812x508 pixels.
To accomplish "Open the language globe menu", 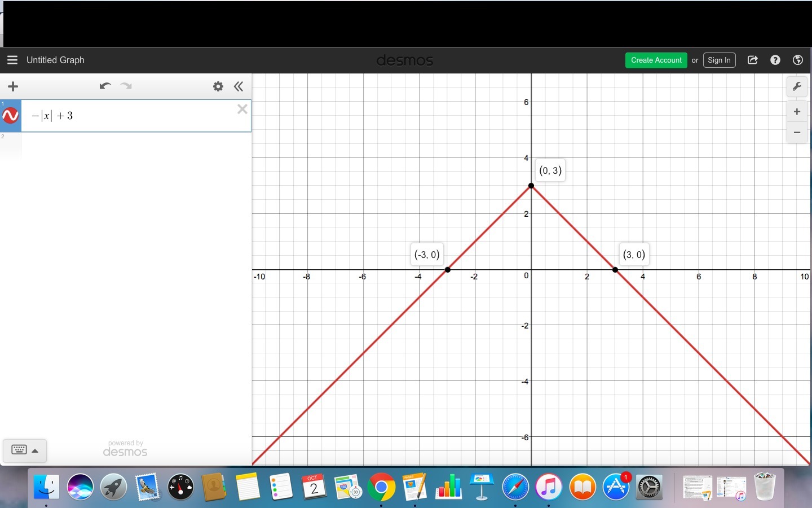I will coord(797,60).
